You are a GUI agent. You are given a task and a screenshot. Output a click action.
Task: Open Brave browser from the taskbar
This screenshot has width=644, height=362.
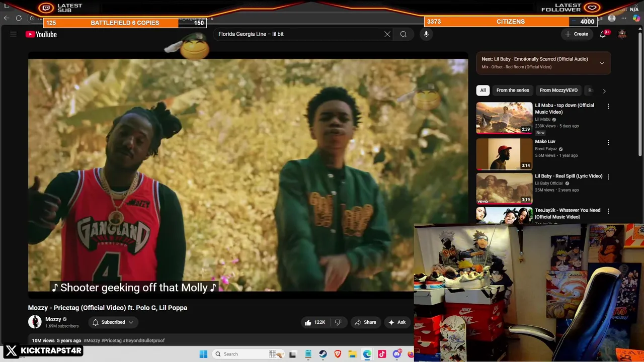click(x=338, y=354)
